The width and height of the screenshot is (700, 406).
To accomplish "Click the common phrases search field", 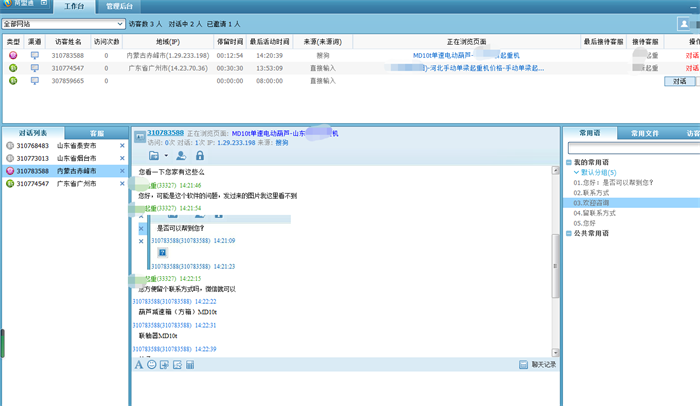I will point(630,148).
